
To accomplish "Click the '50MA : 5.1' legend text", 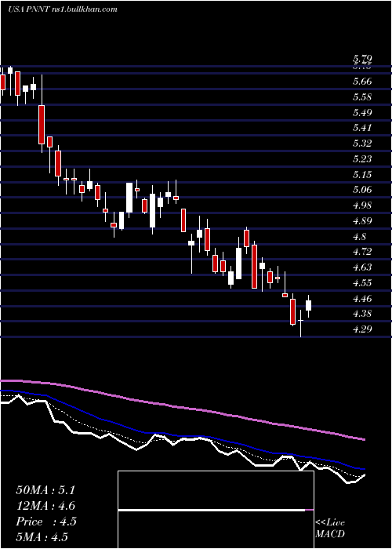I will click(x=45, y=490).
